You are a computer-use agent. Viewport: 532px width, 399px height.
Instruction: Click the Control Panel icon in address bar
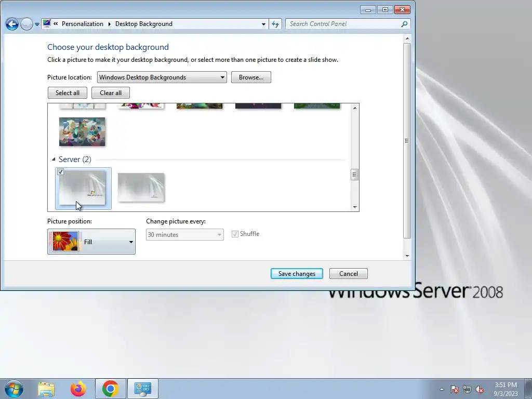(x=47, y=24)
